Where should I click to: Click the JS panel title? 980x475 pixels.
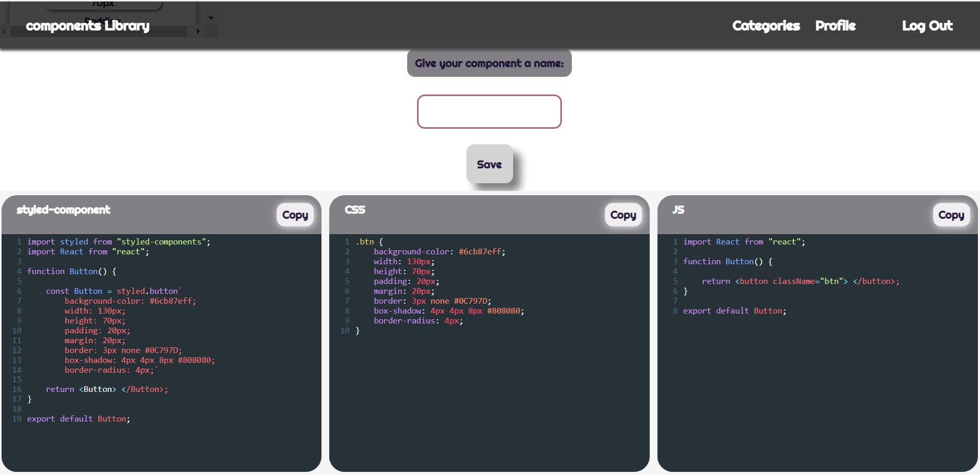click(x=678, y=210)
